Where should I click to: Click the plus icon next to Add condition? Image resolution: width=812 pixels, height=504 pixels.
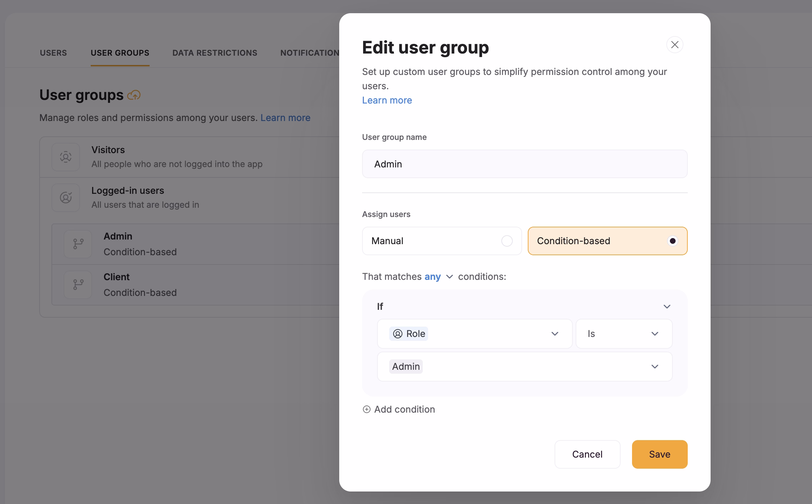click(x=367, y=409)
